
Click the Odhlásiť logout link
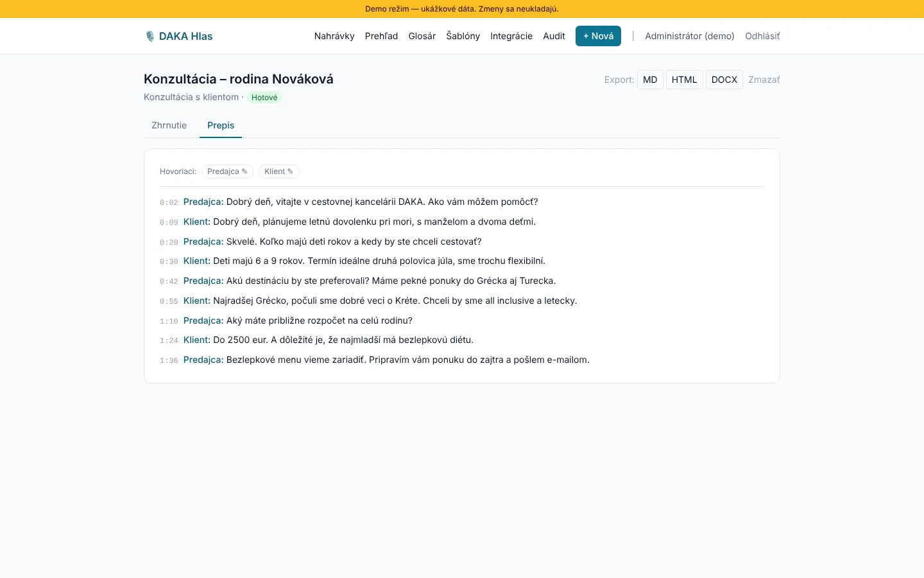762,36
